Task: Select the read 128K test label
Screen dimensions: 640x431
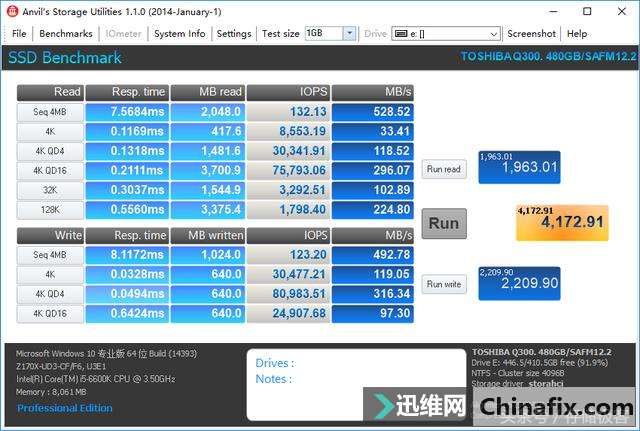Action: tap(49, 210)
